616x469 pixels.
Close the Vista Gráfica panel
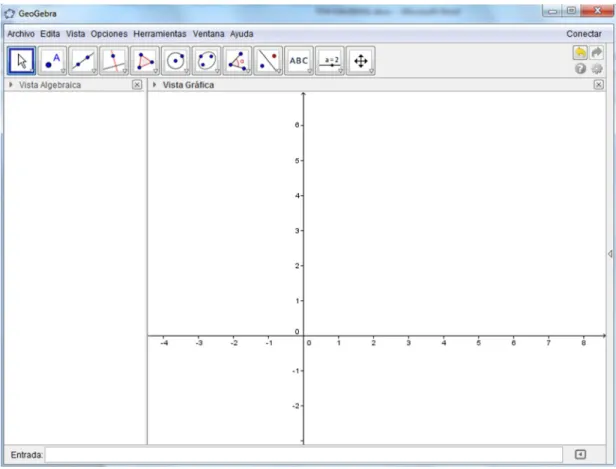[x=598, y=84]
